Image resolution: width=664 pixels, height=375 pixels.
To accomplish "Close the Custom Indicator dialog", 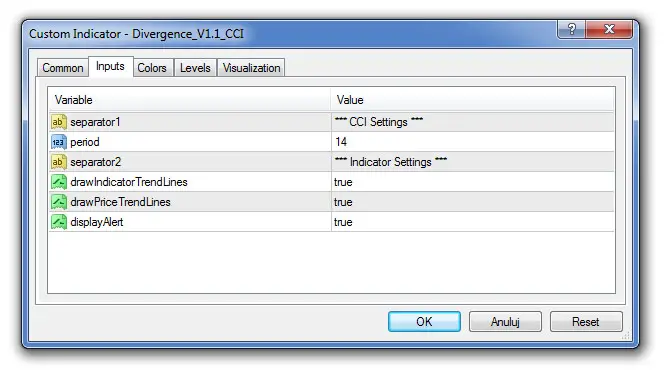I will (609, 29).
